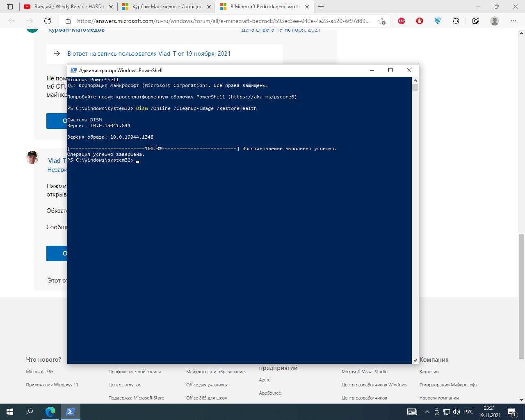This screenshot has width=525, height=420.
Task: Open the Extensions puzzle icon
Action: [456, 21]
